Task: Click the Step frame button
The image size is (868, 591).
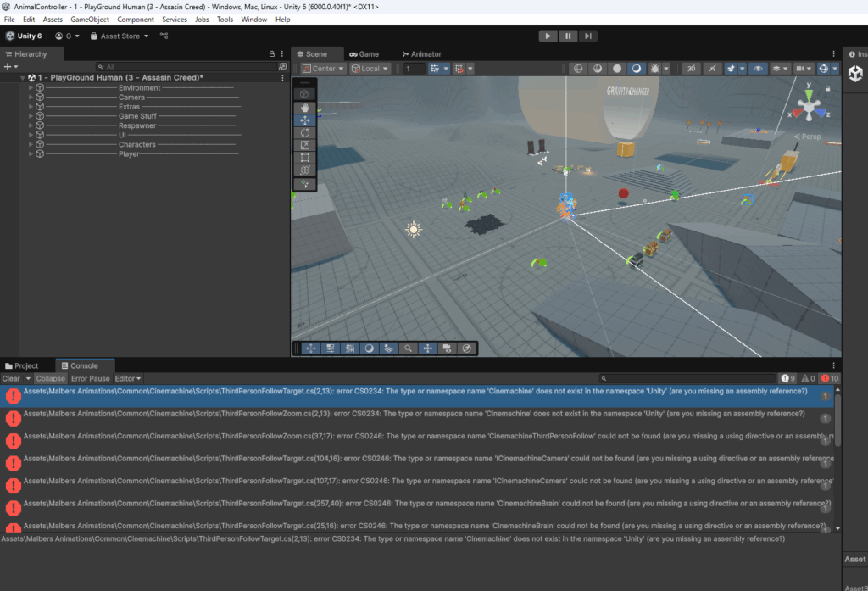Action: 588,36
